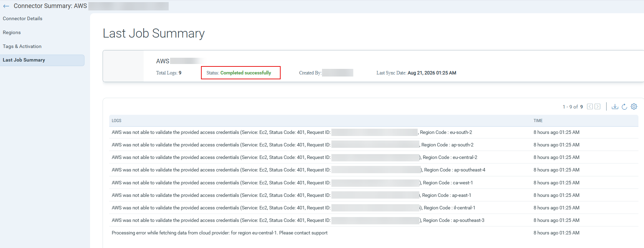Click time cell of processing error row

[x=556, y=233]
